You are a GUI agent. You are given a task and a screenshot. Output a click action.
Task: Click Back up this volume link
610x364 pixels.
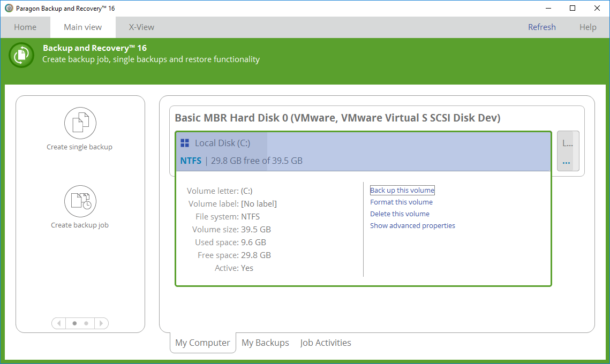point(402,190)
